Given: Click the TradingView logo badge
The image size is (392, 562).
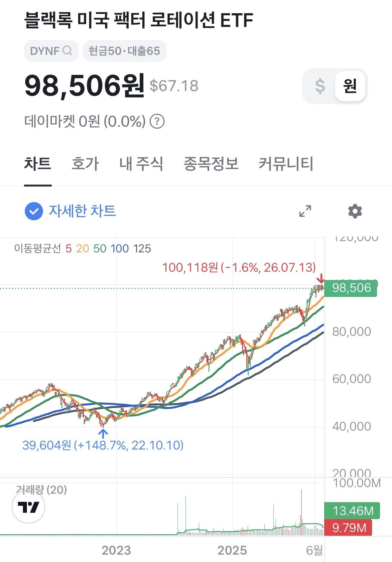Looking at the screenshot, I should pyautogui.click(x=28, y=507).
